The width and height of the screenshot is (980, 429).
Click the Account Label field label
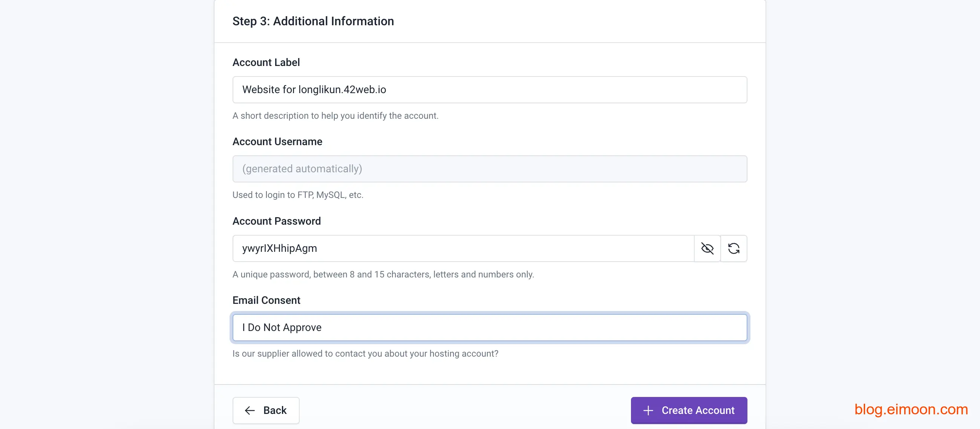click(266, 63)
